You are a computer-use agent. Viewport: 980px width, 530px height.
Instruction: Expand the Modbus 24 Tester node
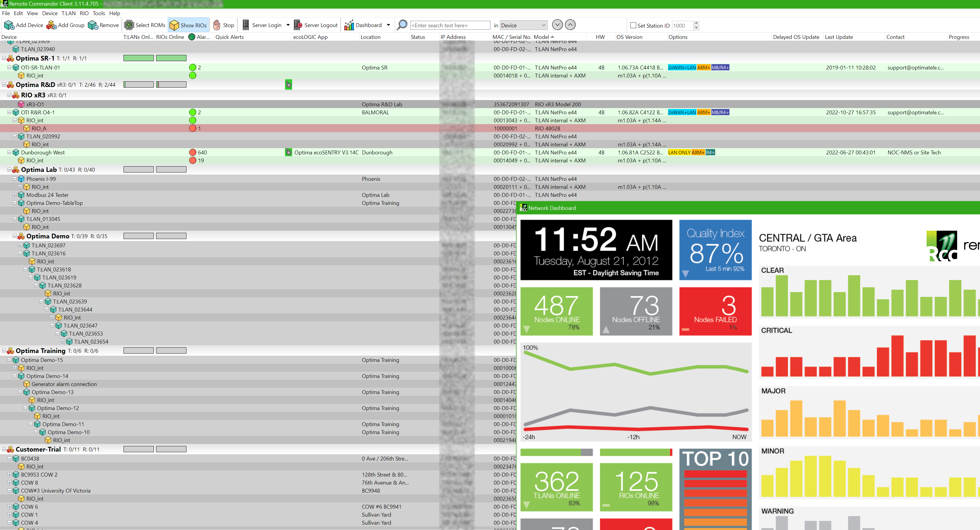15,195
